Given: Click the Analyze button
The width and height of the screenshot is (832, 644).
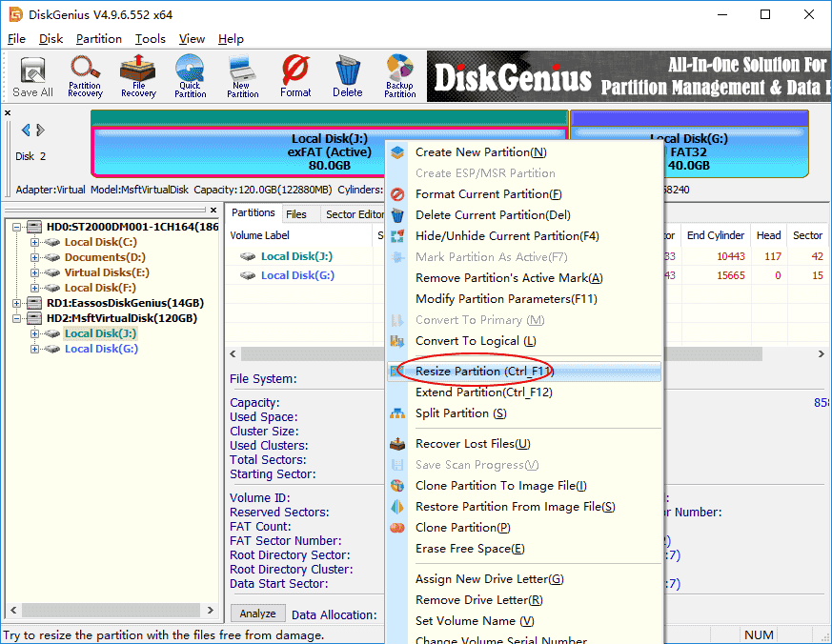Looking at the screenshot, I should 256,614.
